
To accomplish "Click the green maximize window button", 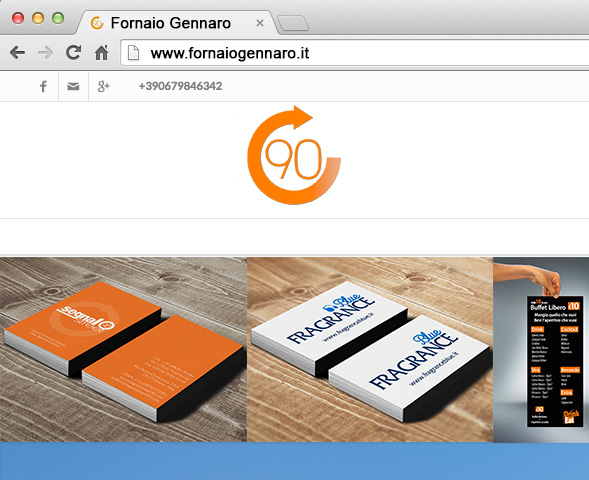I will tap(58, 18).
